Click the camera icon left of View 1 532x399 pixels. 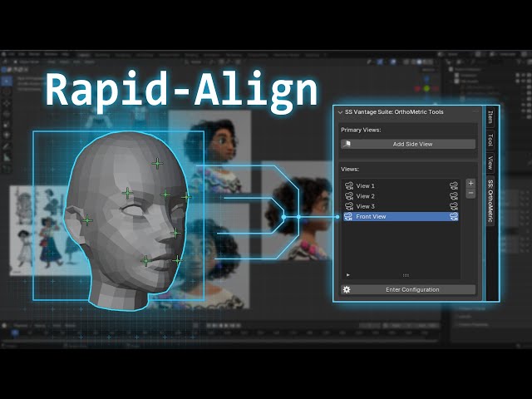tap(349, 185)
